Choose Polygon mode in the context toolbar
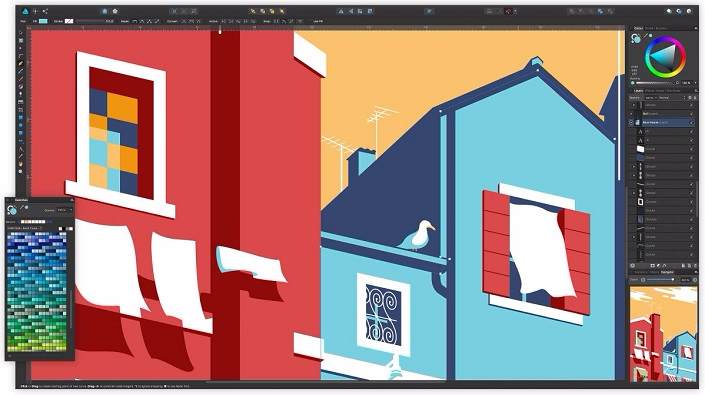This screenshot has height=395, width=705. 149,21
